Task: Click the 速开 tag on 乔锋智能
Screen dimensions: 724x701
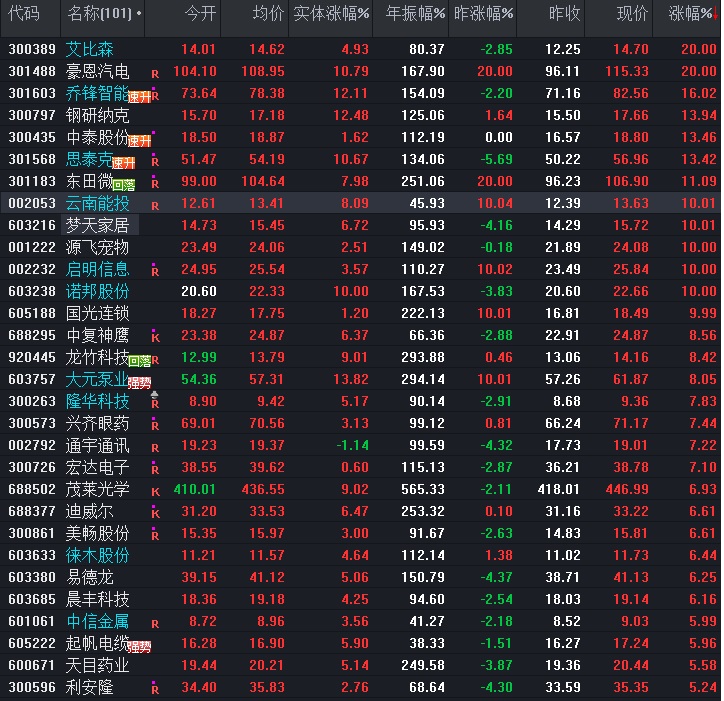Action: coord(139,97)
